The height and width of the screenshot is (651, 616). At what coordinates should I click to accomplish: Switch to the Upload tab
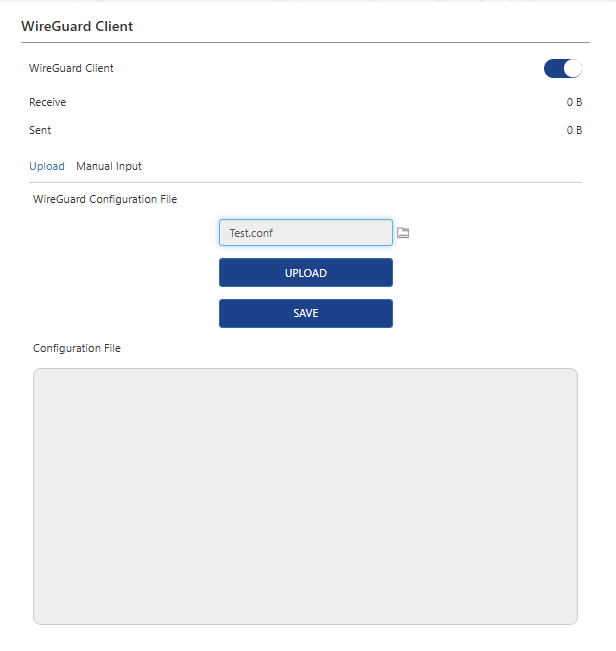click(x=47, y=166)
